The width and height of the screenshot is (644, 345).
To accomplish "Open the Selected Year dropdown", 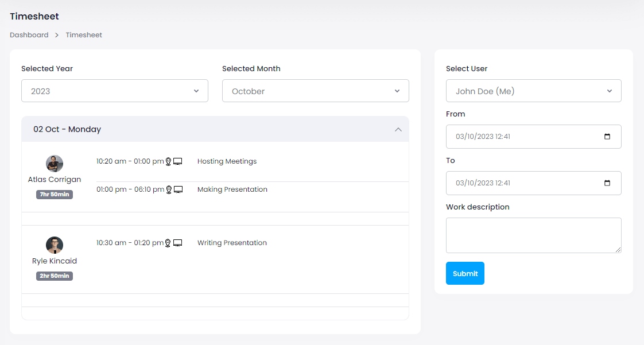I will click(115, 91).
